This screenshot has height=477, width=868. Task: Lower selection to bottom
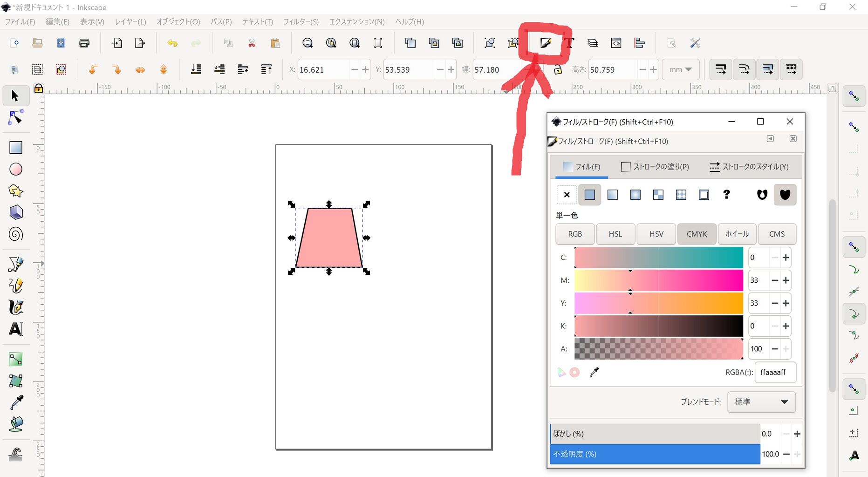point(196,70)
